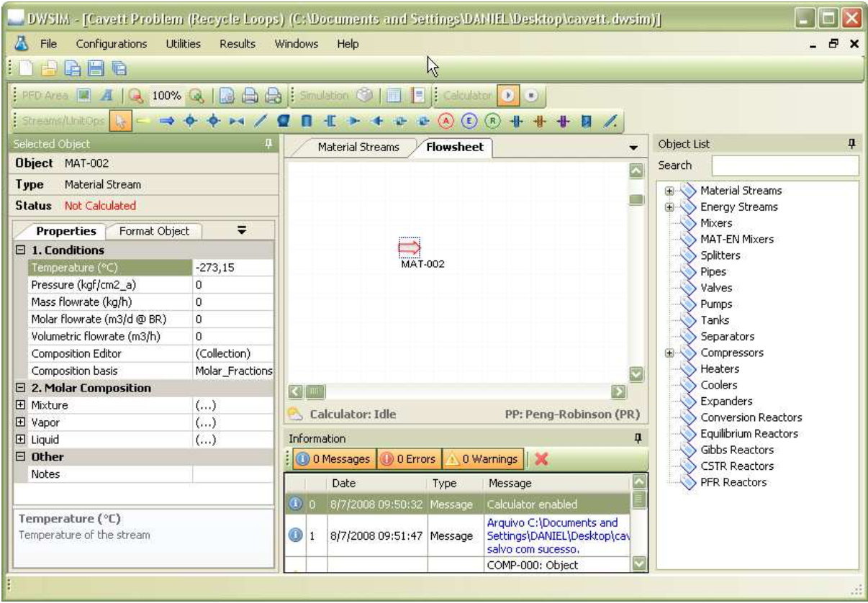Select the tank cylinder icon in toolbar

[307, 119]
